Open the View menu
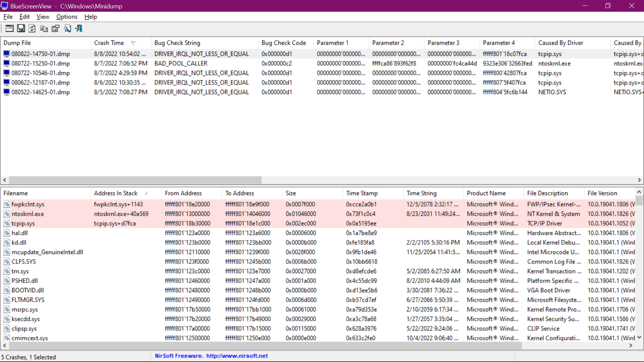This screenshot has height=362, width=644. (43, 17)
